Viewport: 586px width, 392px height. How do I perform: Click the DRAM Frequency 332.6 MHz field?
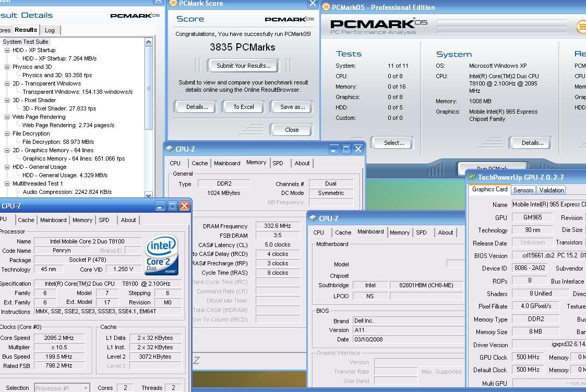click(x=277, y=226)
